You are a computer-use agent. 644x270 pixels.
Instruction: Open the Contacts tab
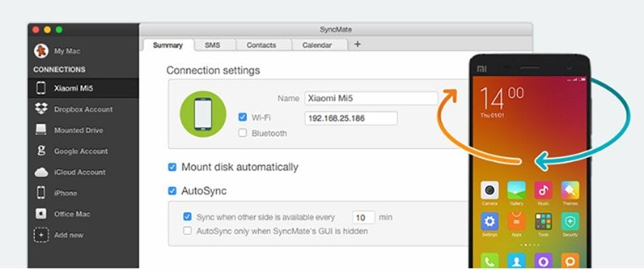coord(261,45)
